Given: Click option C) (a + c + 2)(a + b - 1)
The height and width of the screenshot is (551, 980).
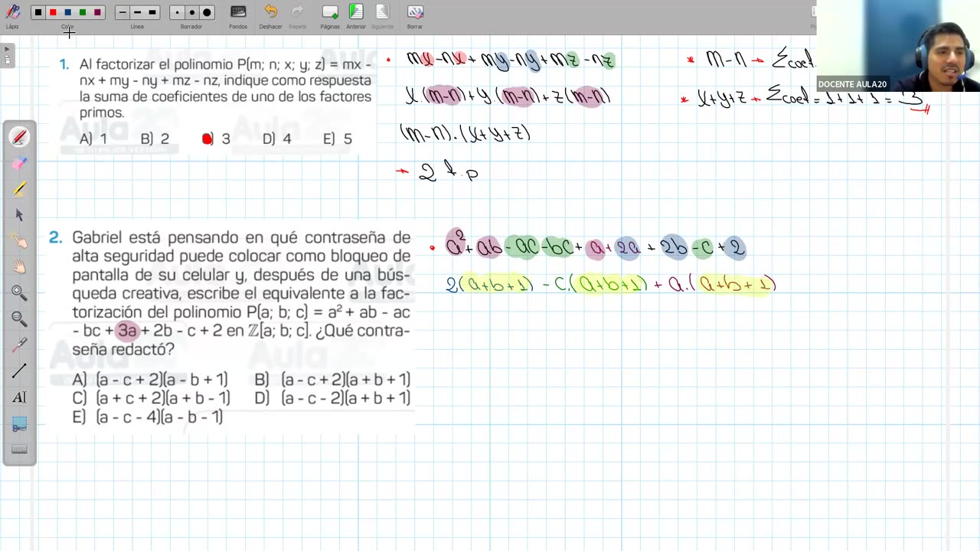Looking at the screenshot, I should 151,398.
